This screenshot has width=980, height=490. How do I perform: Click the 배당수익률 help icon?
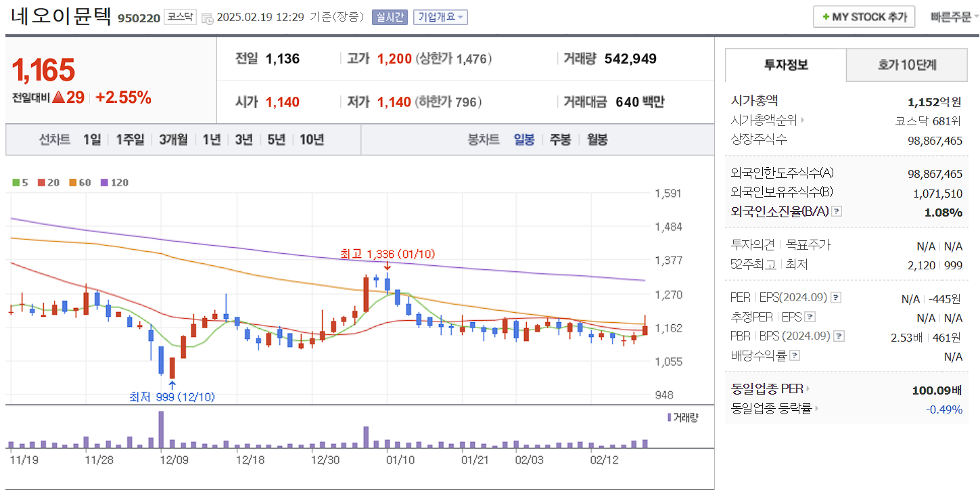(x=795, y=355)
